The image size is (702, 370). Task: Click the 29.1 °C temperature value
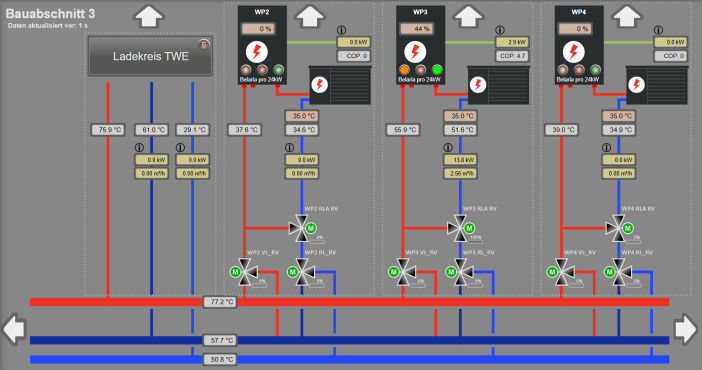(x=193, y=130)
